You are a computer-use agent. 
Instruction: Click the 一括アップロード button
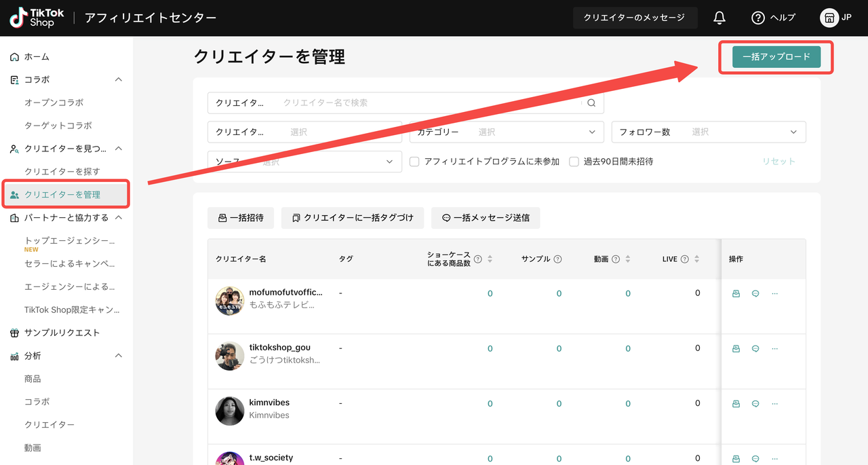(x=776, y=57)
